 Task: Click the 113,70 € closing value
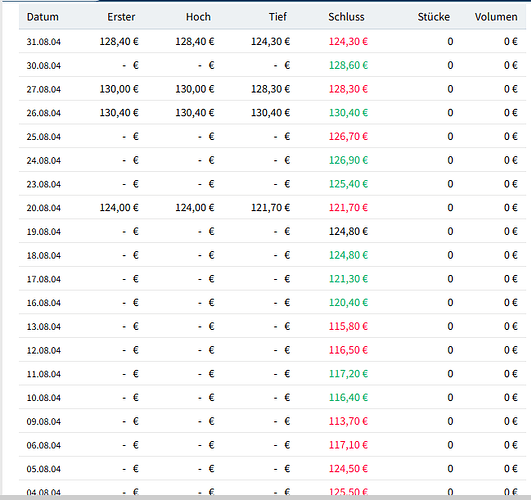click(348, 421)
